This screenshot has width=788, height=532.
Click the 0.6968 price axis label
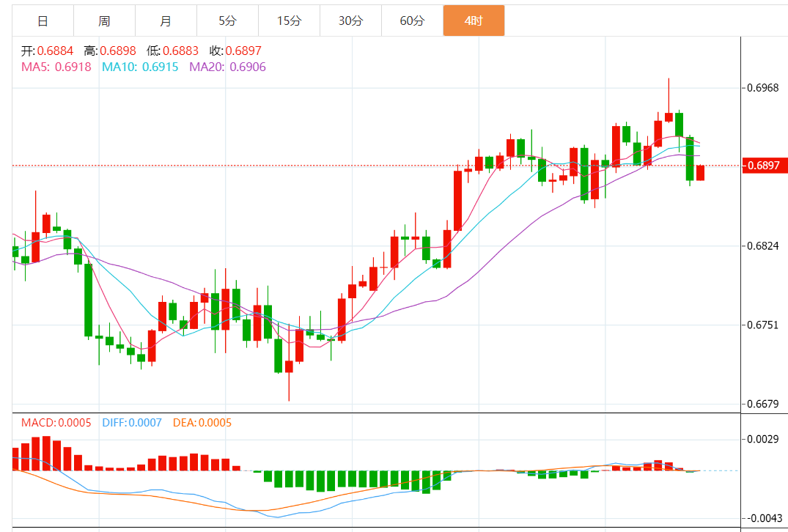[763, 88]
